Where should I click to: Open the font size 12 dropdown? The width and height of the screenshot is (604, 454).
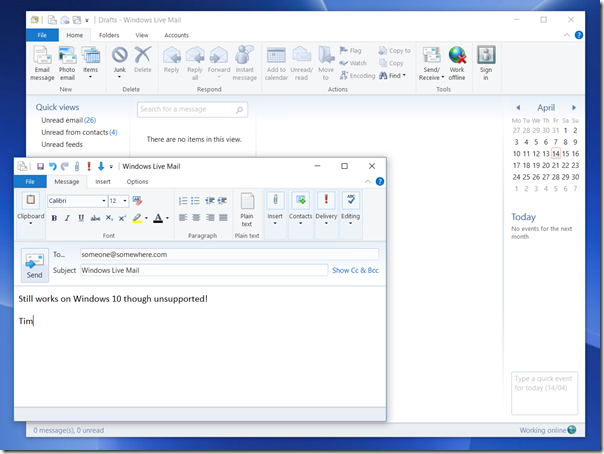click(125, 201)
